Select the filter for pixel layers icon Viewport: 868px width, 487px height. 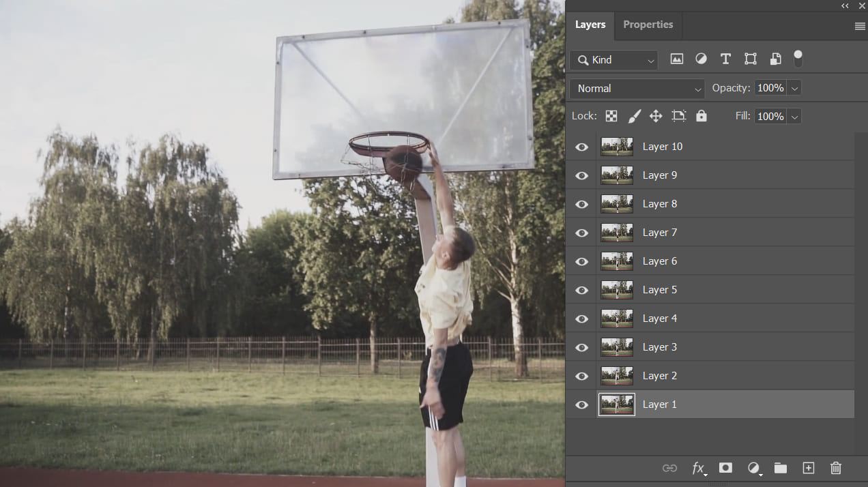coord(676,59)
